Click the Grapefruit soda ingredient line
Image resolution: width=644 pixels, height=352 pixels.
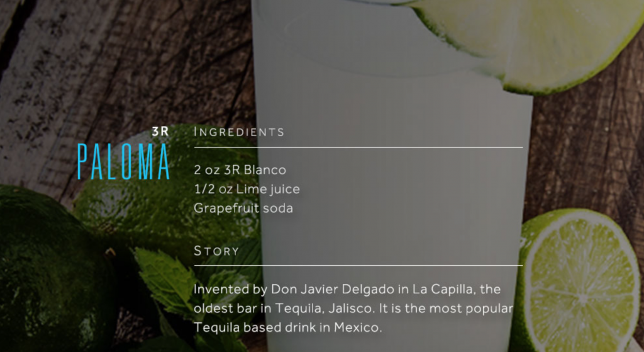(243, 208)
